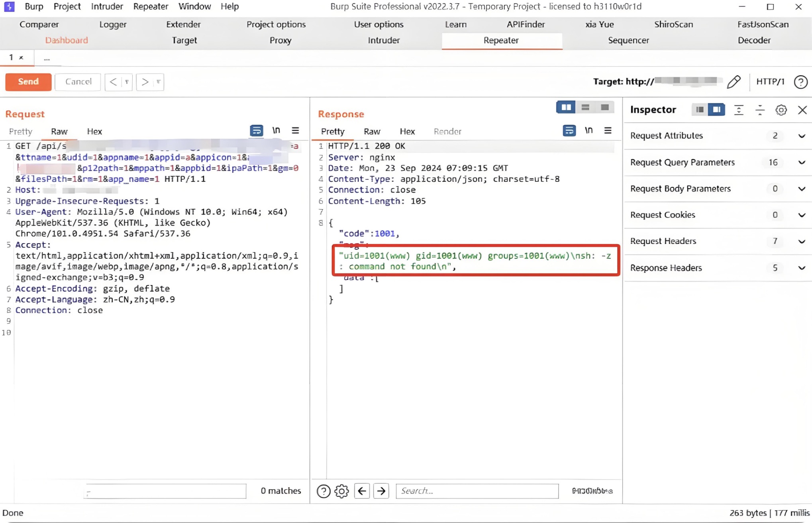Open the ShiroScan extension tab
The image size is (812, 523).
click(x=673, y=24)
